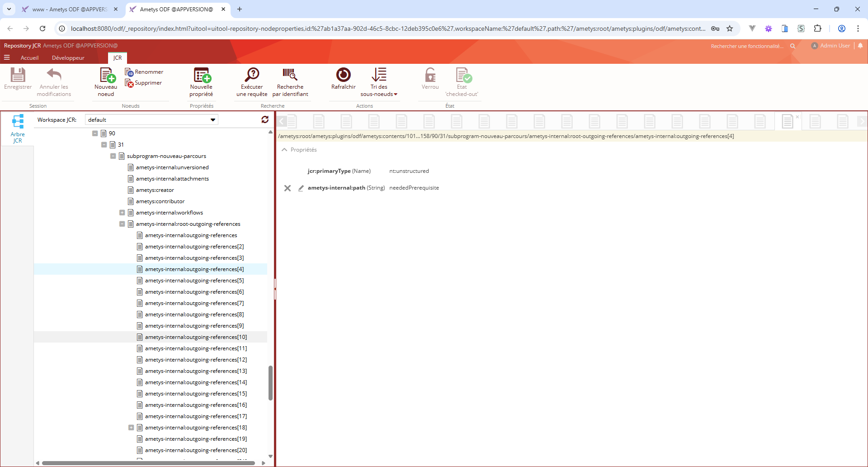Open Recherche par identifiant

(x=290, y=76)
